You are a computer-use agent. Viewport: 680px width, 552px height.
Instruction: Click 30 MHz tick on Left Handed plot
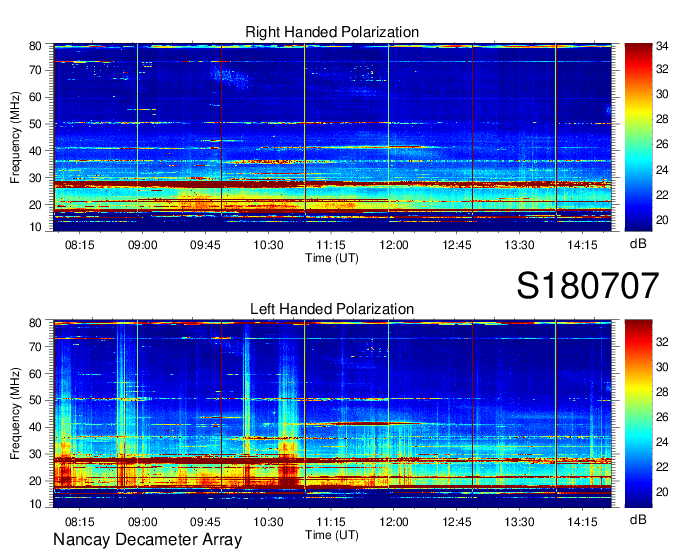[x=35, y=454]
